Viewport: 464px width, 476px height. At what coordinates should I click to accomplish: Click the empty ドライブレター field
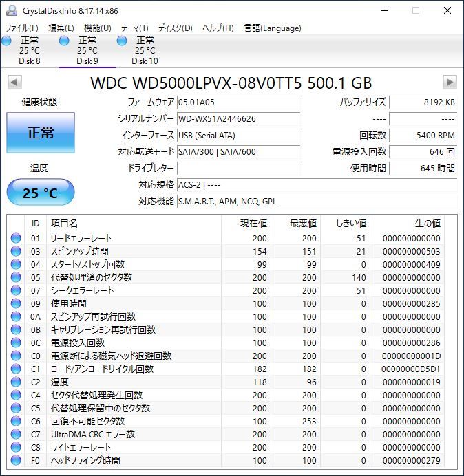(x=238, y=168)
